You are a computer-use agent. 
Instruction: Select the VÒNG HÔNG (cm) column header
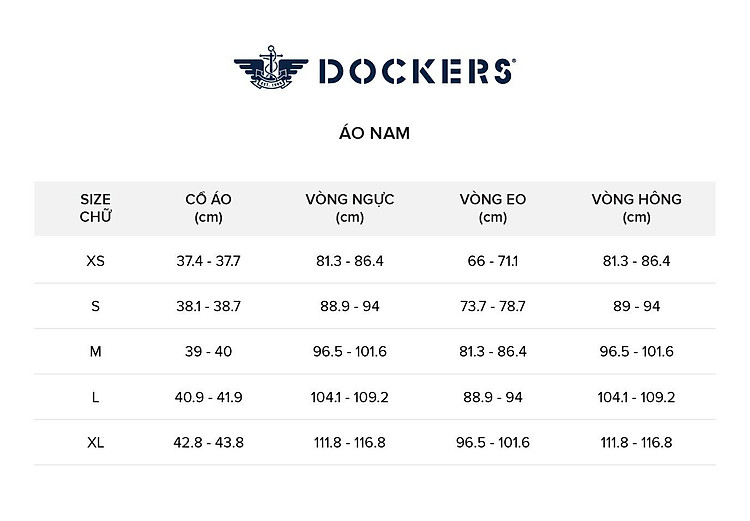click(636, 208)
